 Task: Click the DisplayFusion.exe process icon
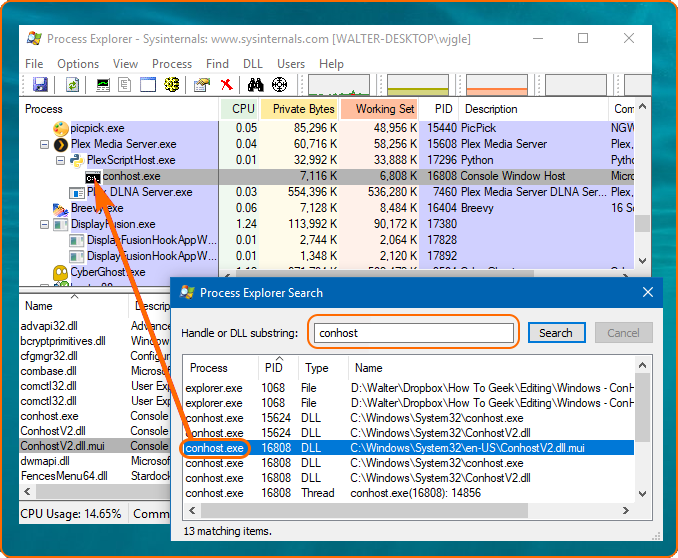point(61,224)
